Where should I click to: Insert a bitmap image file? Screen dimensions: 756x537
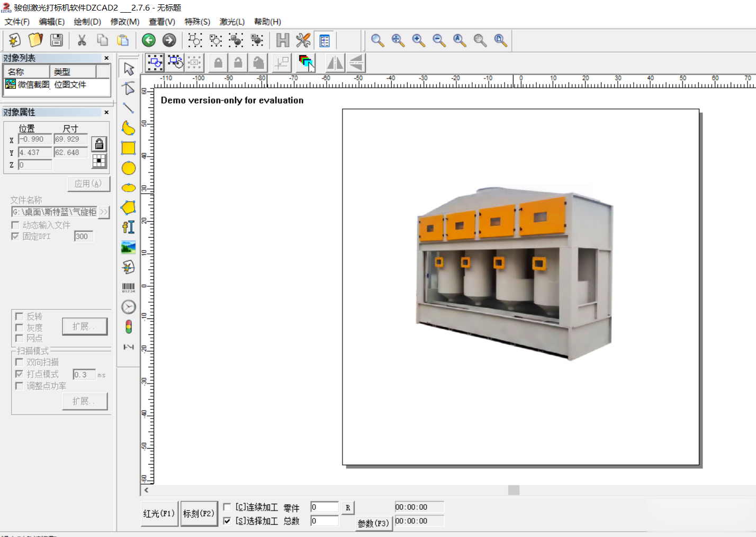pos(129,247)
